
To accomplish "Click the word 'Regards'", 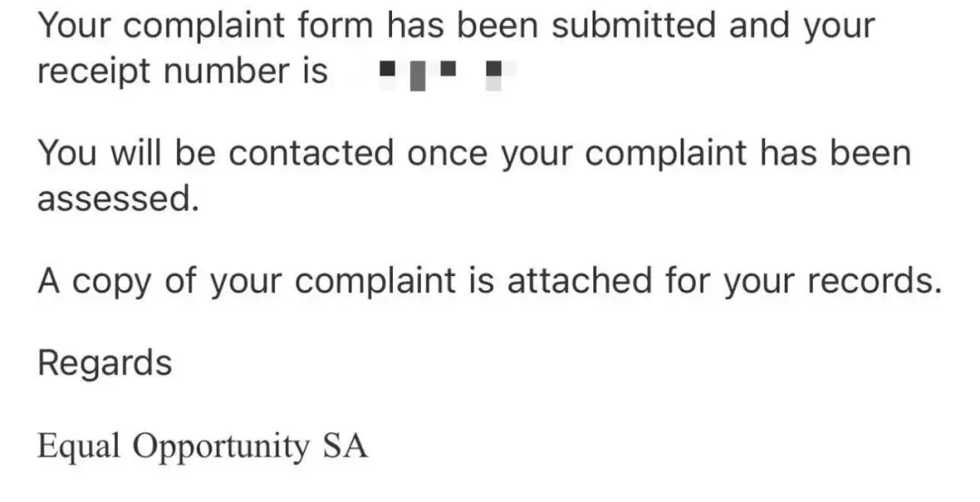I will click(x=104, y=363).
